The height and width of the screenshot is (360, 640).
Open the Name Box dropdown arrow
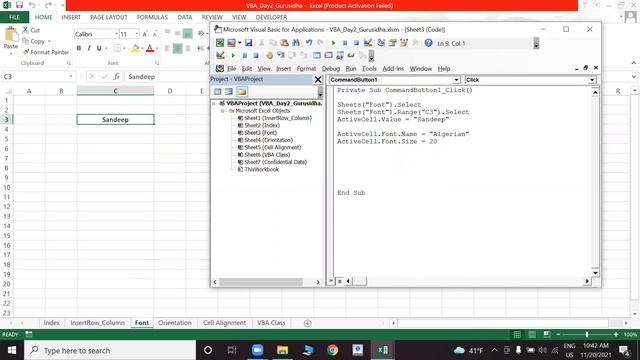tap(71, 77)
